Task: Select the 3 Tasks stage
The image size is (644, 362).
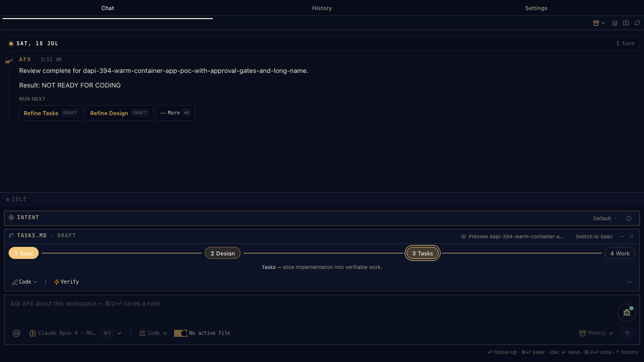Action: 423,253
